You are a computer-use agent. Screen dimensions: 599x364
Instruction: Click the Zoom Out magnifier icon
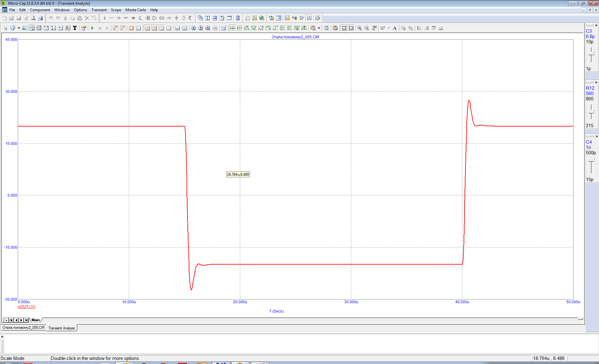367,28
